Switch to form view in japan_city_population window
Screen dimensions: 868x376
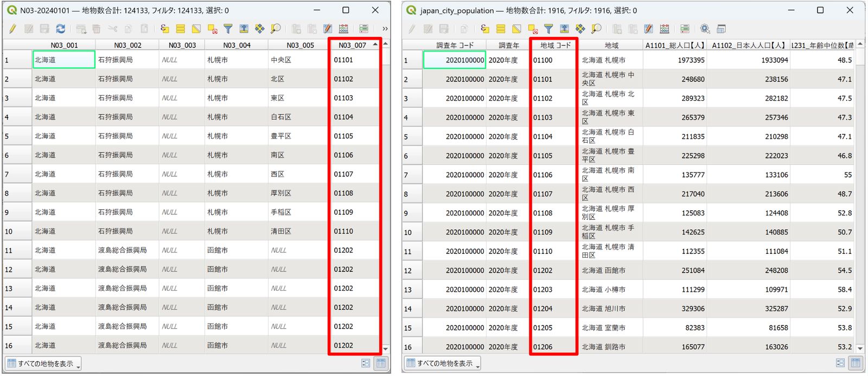840,363
